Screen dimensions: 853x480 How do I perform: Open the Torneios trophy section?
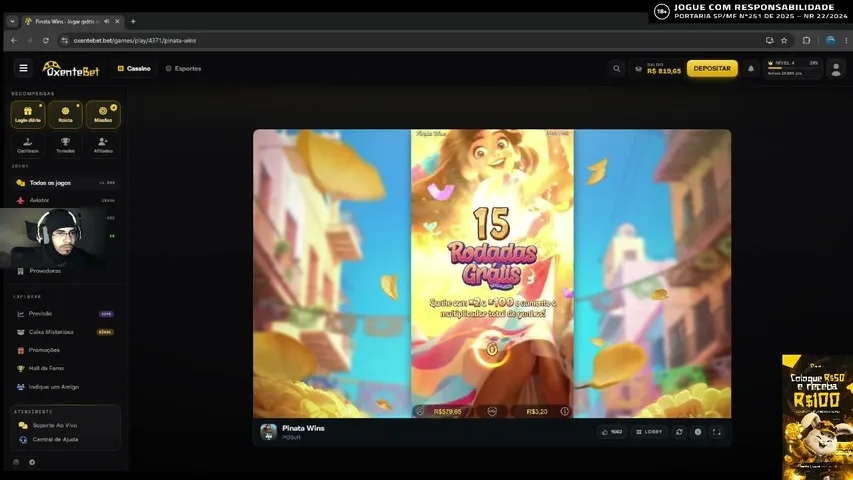click(65, 145)
